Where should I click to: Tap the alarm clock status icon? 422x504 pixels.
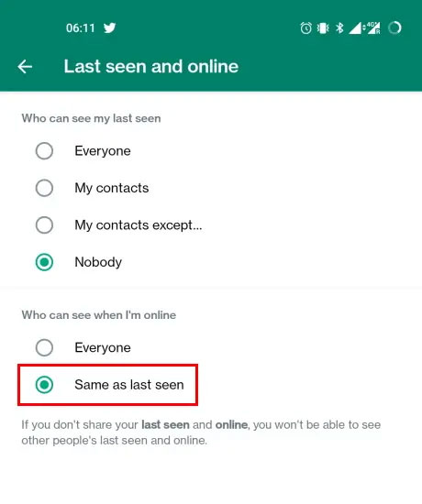(305, 28)
